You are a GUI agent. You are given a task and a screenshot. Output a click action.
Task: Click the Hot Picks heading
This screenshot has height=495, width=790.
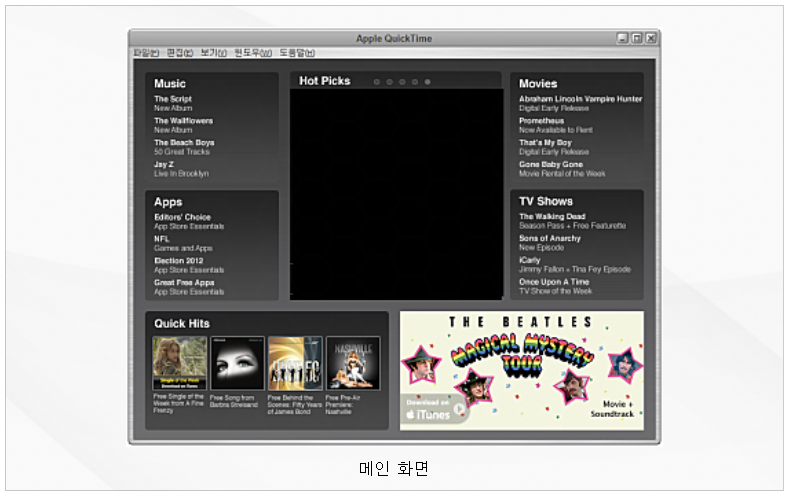point(324,81)
